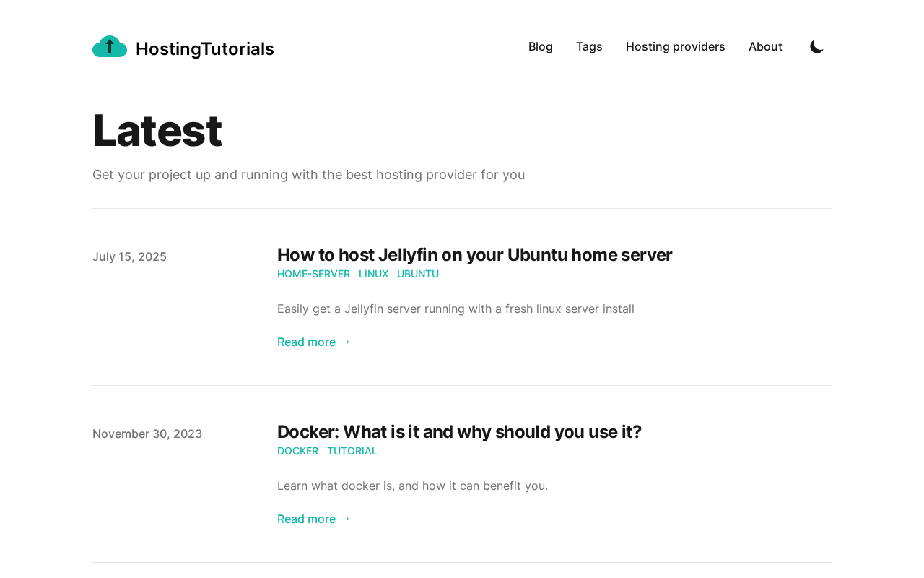Click the HostingTutorials site title

click(x=205, y=48)
